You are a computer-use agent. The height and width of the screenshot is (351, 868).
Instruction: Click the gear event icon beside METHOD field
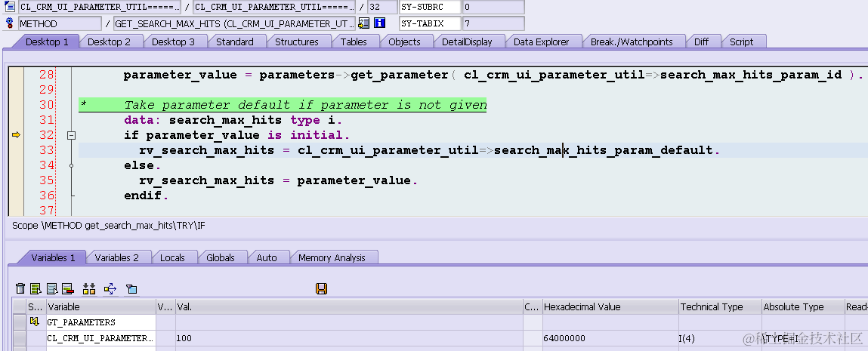(x=9, y=23)
